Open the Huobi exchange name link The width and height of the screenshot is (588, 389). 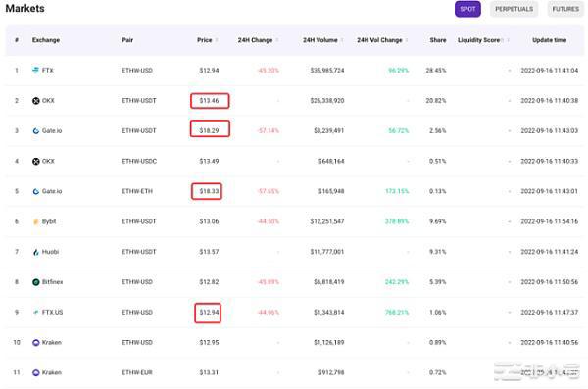click(x=50, y=252)
